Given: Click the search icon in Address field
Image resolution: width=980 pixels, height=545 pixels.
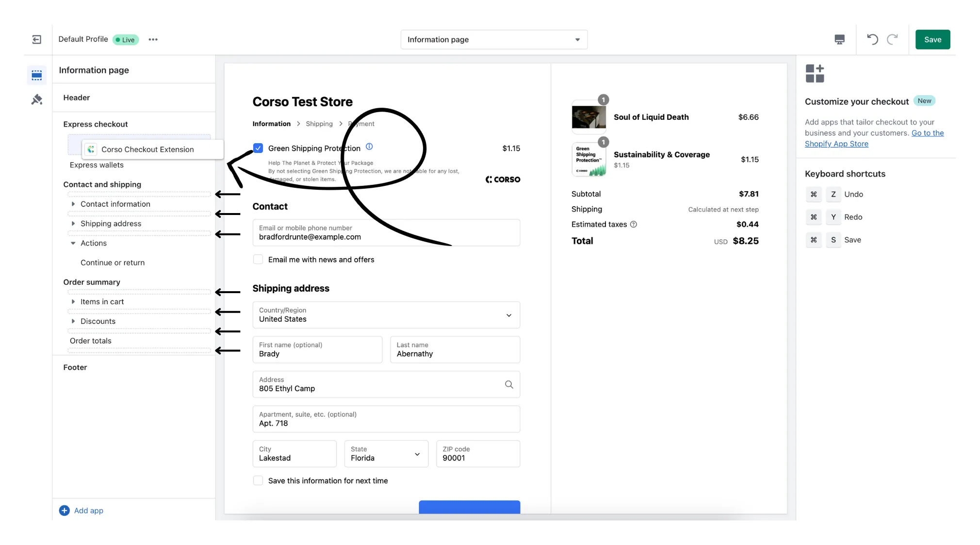Looking at the screenshot, I should point(509,384).
